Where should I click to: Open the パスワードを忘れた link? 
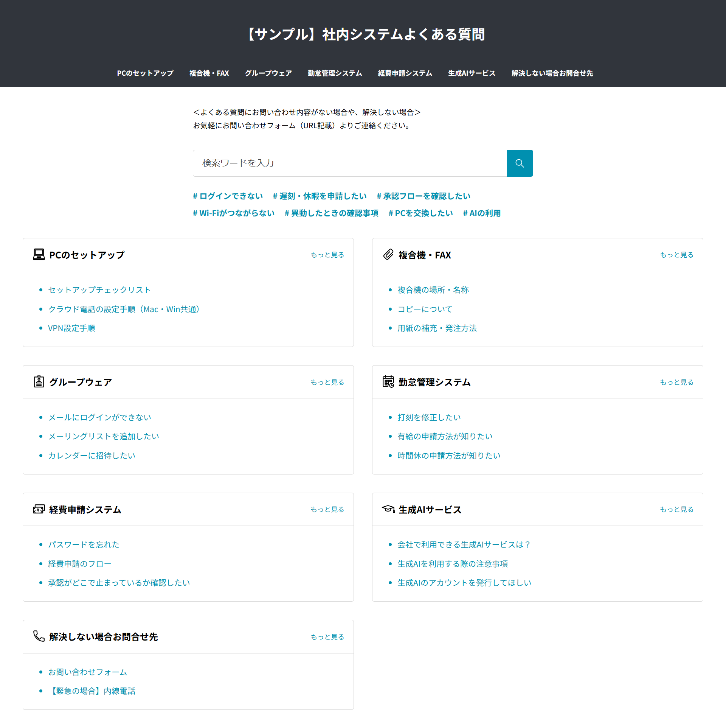point(83,544)
